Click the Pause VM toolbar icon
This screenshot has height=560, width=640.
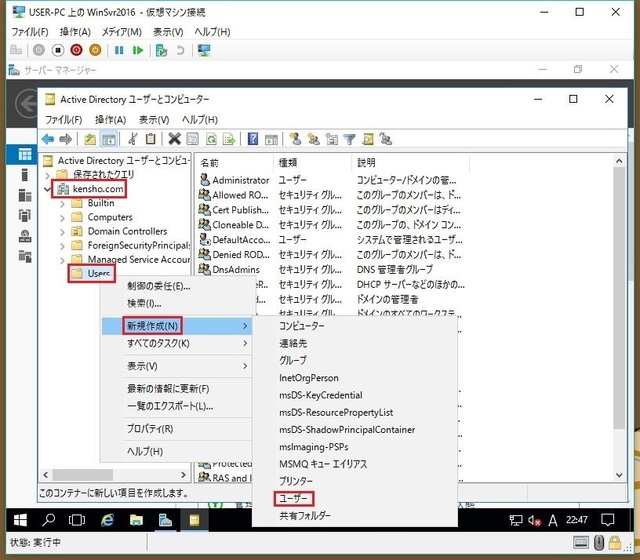120,50
